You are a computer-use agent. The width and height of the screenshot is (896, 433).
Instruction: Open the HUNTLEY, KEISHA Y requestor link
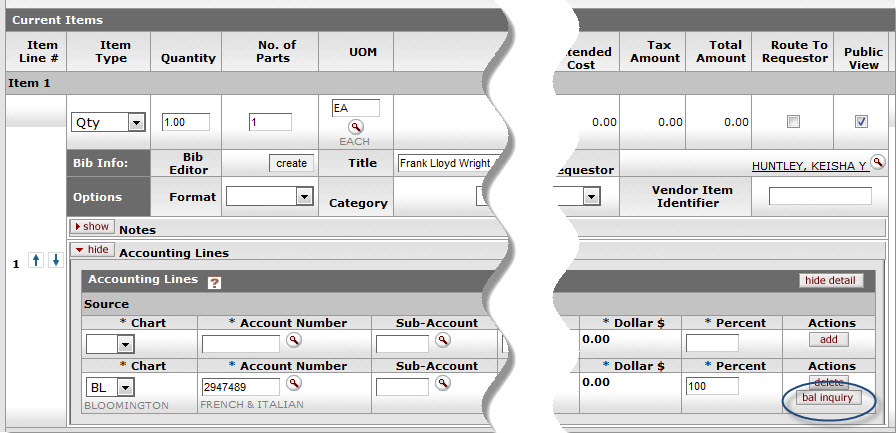(809, 166)
